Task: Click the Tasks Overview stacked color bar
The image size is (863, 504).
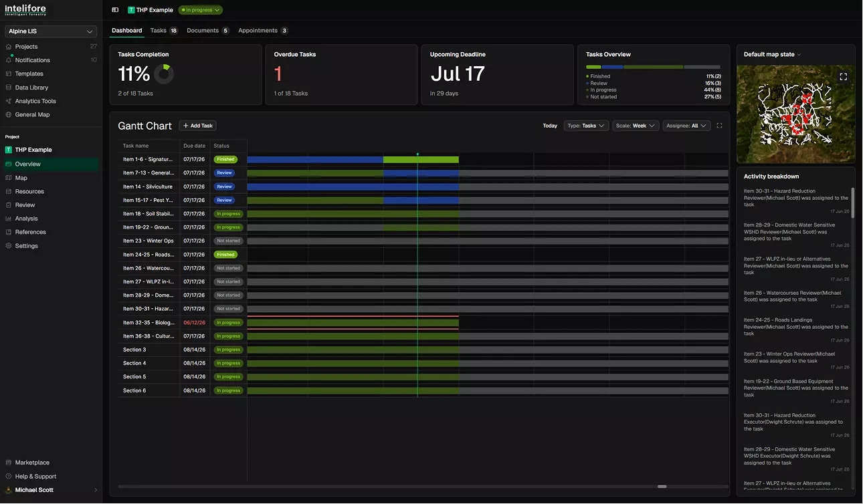Action: [653, 67]
